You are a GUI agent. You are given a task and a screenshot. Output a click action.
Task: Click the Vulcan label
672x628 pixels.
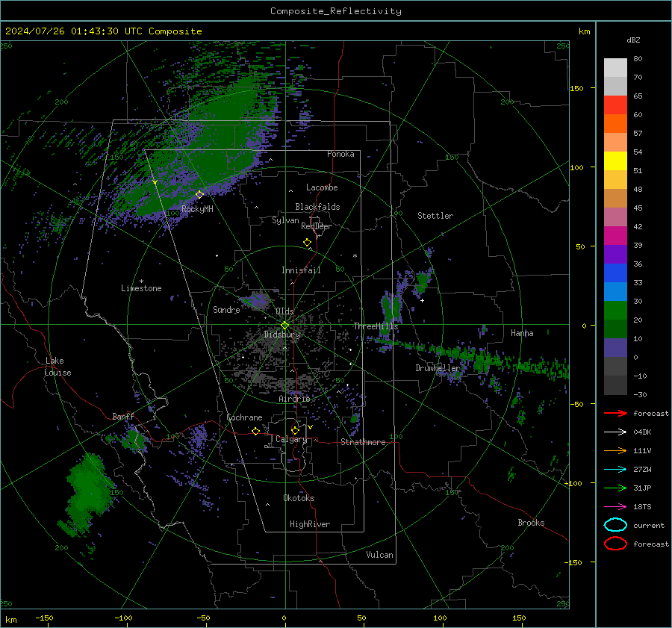coord(379,555)
